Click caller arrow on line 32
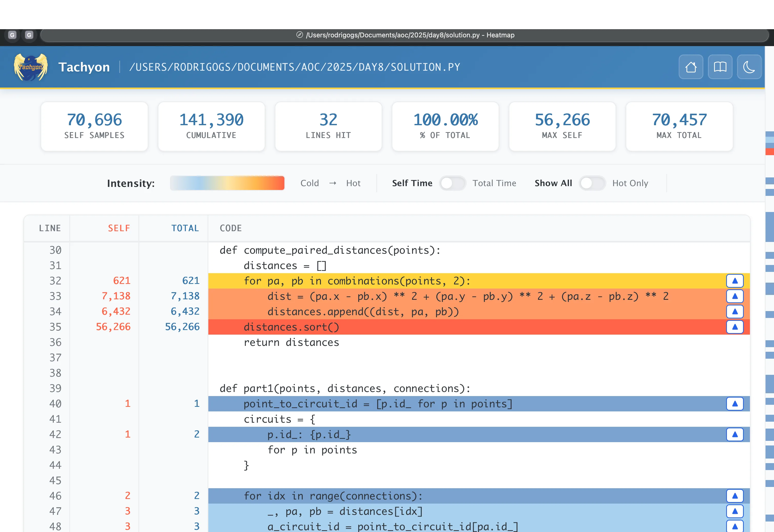This screenshot has height=532, width=774. (734, 281)
